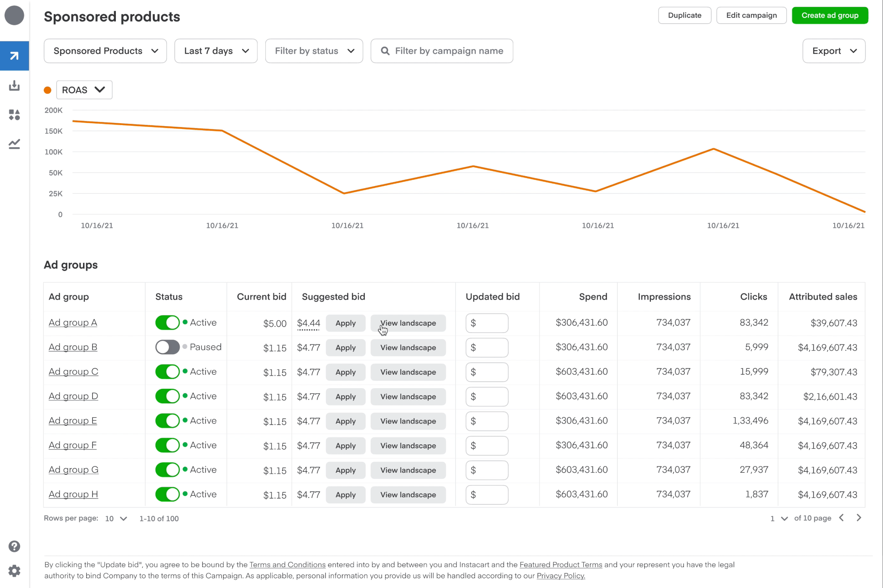The width and height of the screenshot is (883, 588).
Task: Open the line chart analytics icon
Action: click(x=14, y=144)
